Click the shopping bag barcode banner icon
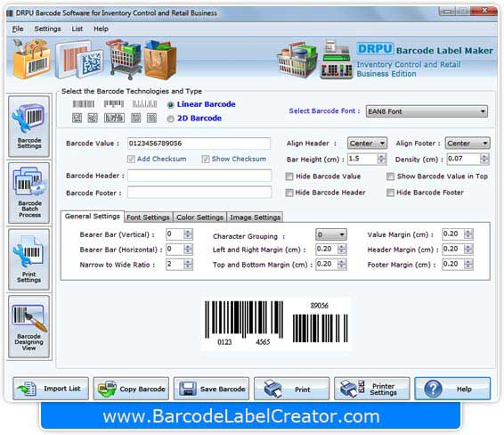This screenshot has height=435, width=504. pos(31,59)
